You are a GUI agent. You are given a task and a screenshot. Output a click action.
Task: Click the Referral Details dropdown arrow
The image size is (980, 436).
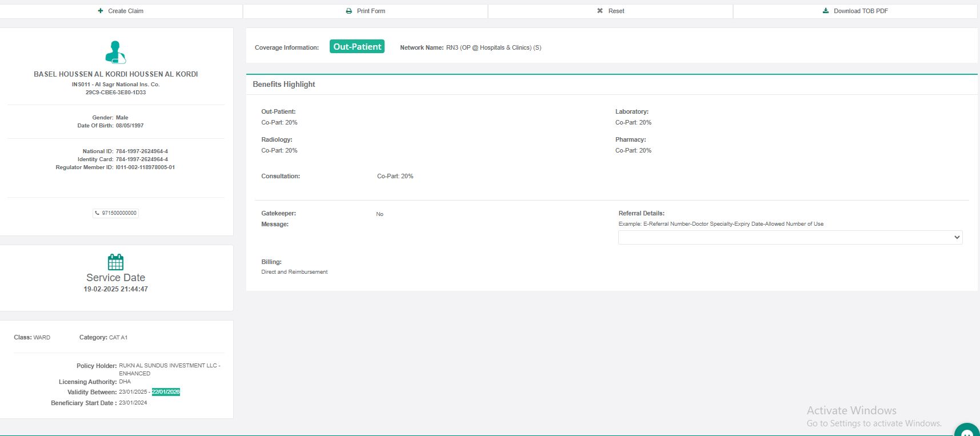tap(957, 237)
